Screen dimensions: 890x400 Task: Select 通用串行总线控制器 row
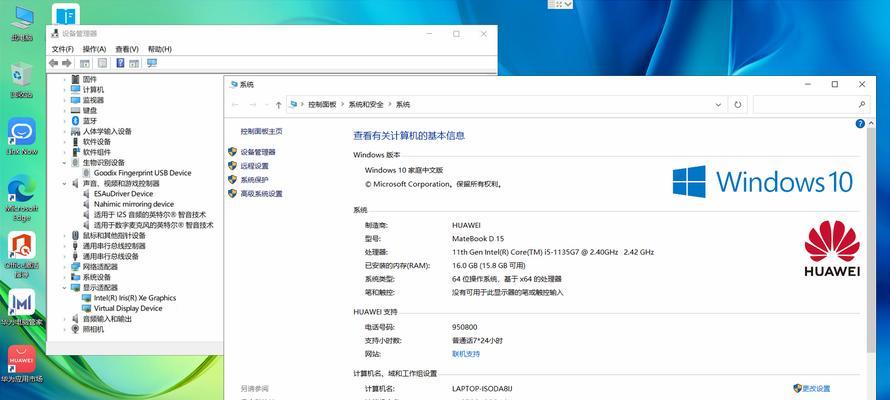click(x=114, y=246)
